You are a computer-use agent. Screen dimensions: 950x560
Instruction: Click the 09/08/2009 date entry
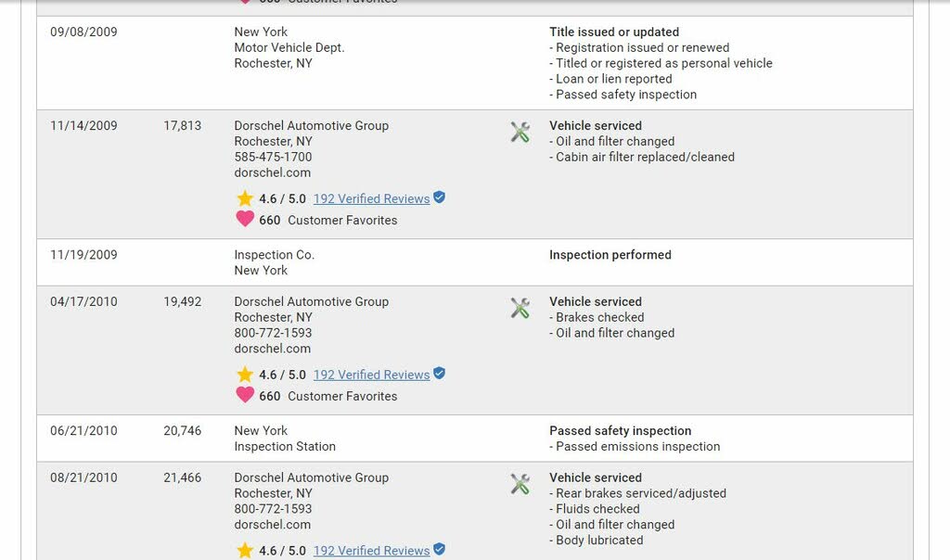tap(83, 32)
